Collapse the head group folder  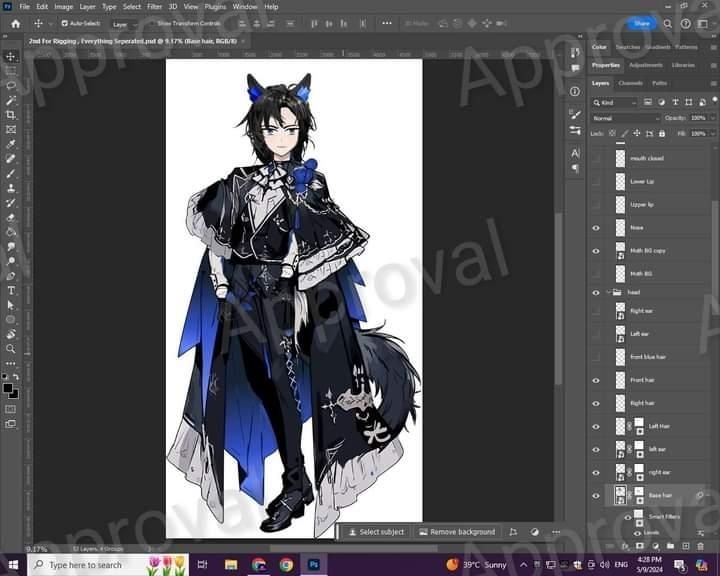tap(609, 292)
